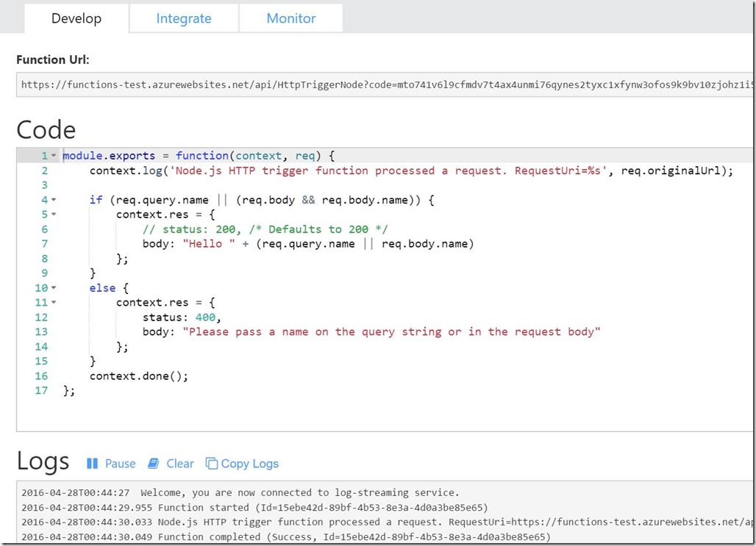756x546 pixels.
Task: Place cursor on the context.done() statement
Action: tap(139, 376)
